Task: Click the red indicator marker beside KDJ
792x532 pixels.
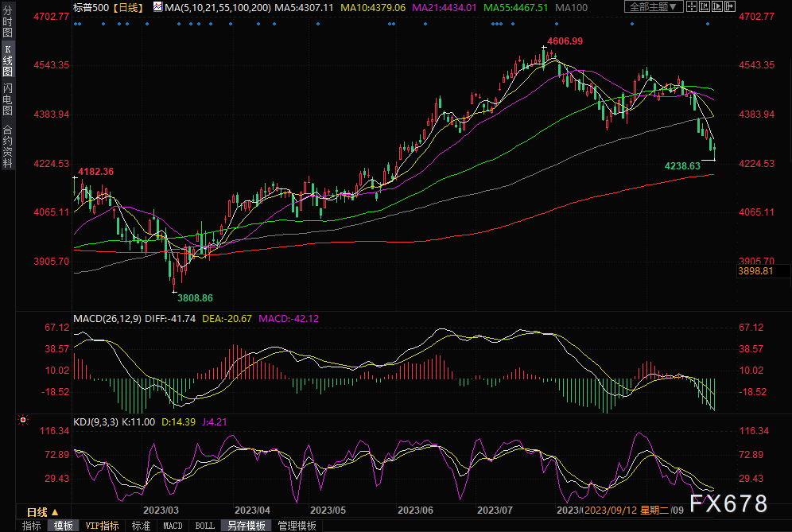Action: tap(23, 420)
